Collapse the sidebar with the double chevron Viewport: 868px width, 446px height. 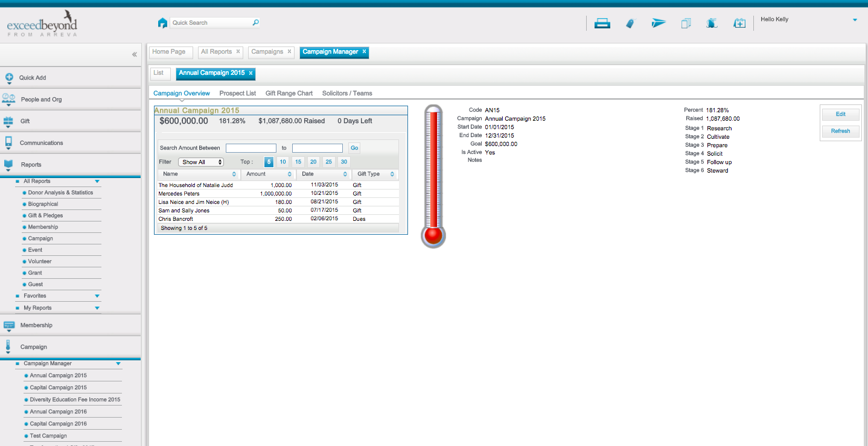click(135, 55)
